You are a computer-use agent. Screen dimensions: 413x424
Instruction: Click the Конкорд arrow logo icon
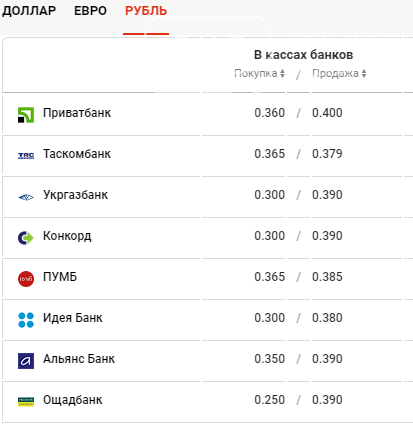coord(26,238)
